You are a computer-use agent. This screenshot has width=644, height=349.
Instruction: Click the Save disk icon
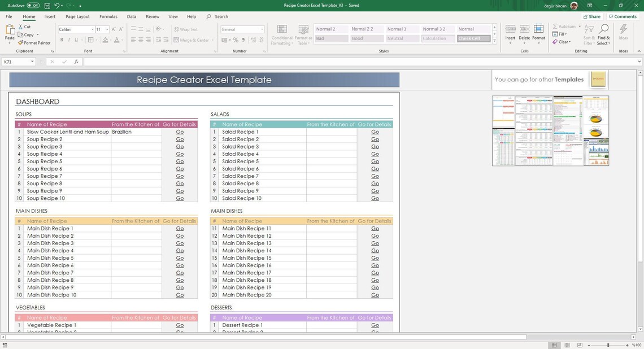47,6
